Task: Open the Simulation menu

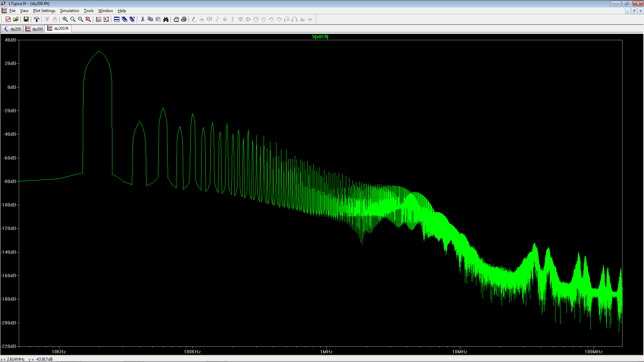Action: pos(69,11)
